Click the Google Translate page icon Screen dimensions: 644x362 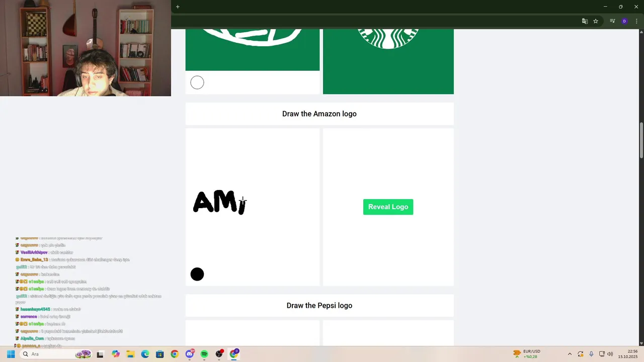585,21
